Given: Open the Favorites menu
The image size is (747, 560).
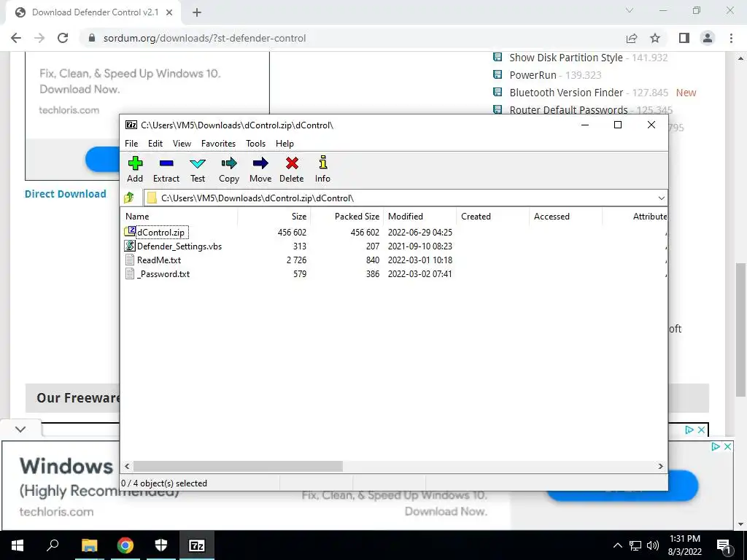Looking at the screenshot, I should [x=218, y=144].
